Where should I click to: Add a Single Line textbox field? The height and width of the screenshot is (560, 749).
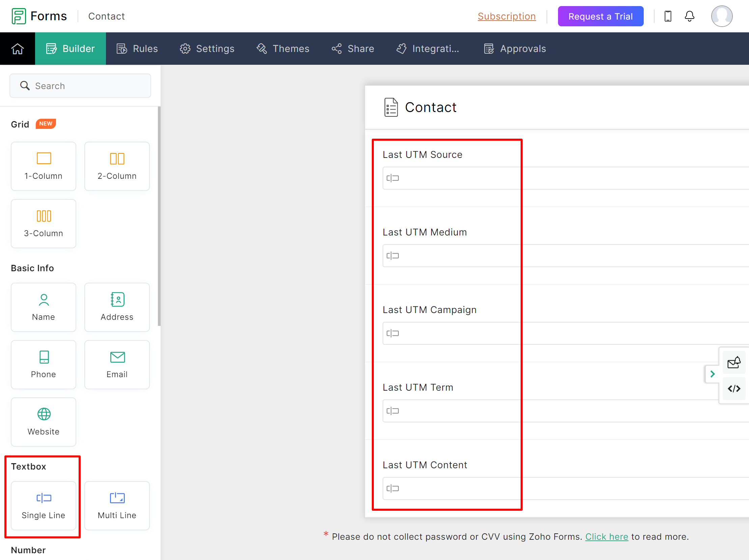click(x=43, y=505)
